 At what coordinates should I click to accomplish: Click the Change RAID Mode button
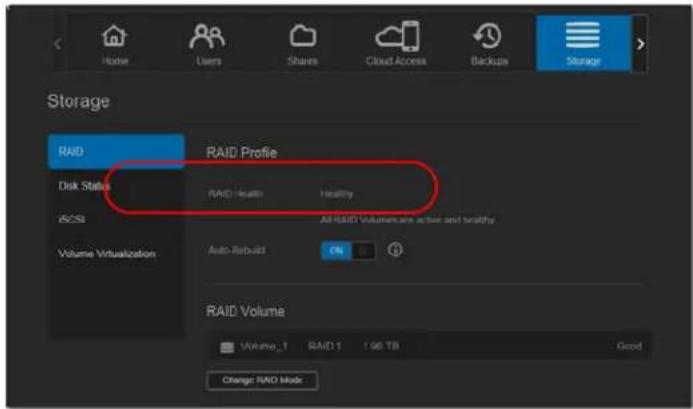point(262,380)
